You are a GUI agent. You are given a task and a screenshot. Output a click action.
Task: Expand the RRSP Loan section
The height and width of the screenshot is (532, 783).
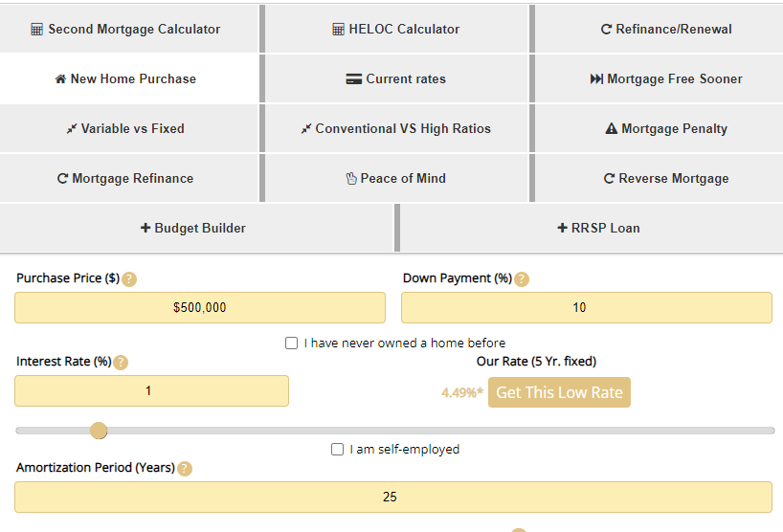(592, 228)
